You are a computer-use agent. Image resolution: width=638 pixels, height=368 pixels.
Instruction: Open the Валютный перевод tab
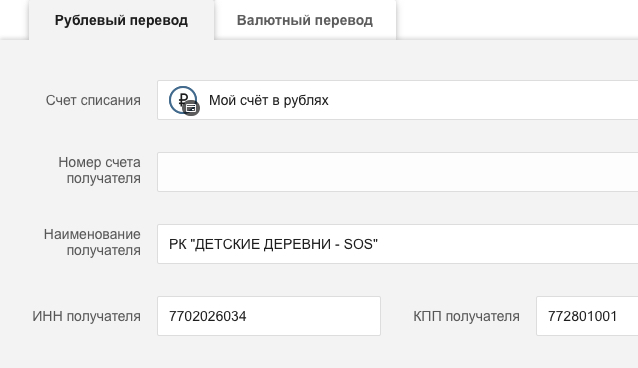tap(305, 20)
